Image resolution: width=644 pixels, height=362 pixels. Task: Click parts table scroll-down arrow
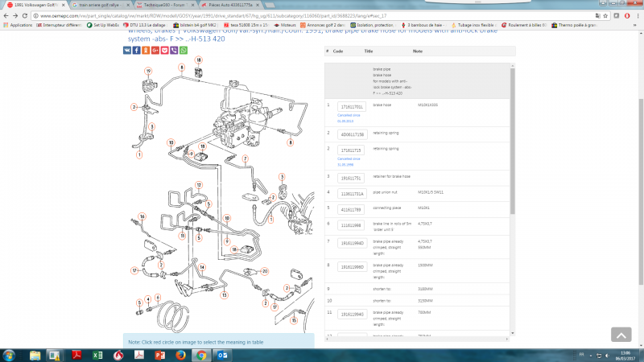click(x=512, y=333)
